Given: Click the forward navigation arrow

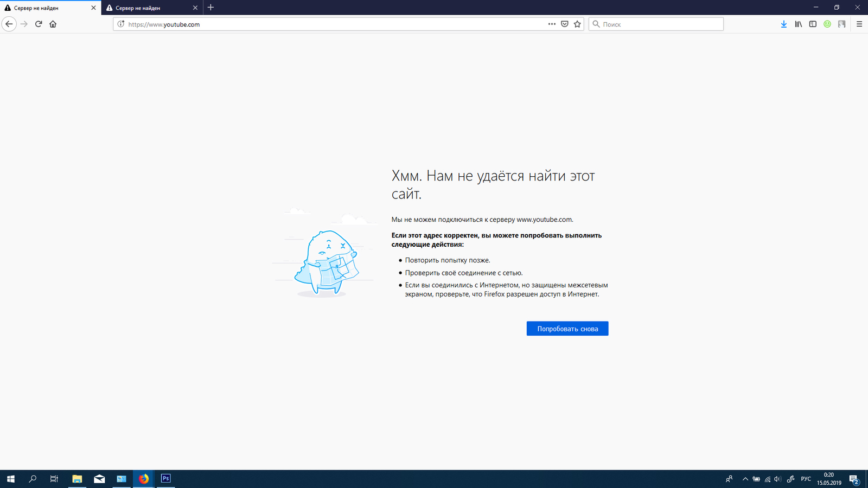Looking at the screenshot, I should pos(24,24).
